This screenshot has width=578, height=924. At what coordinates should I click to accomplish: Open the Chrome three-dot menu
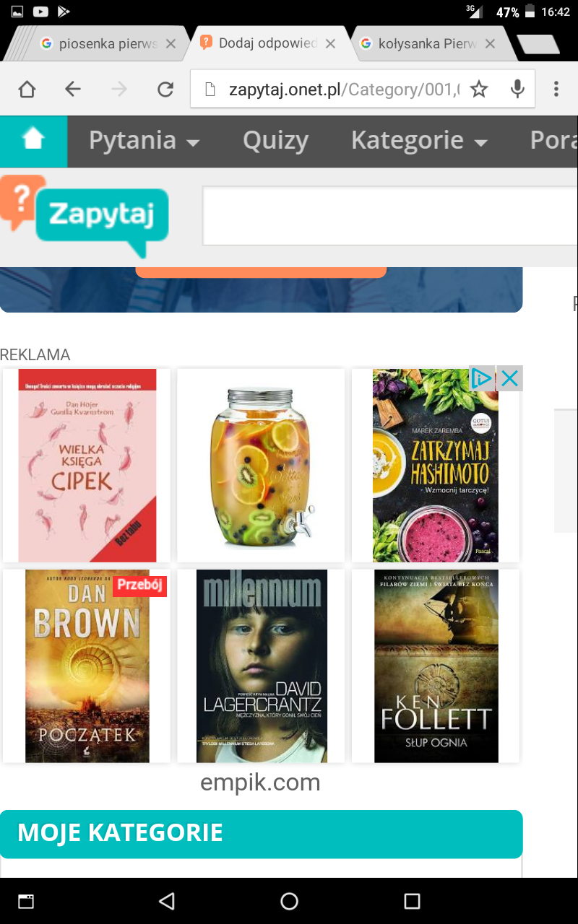click(x=556, y=89)
